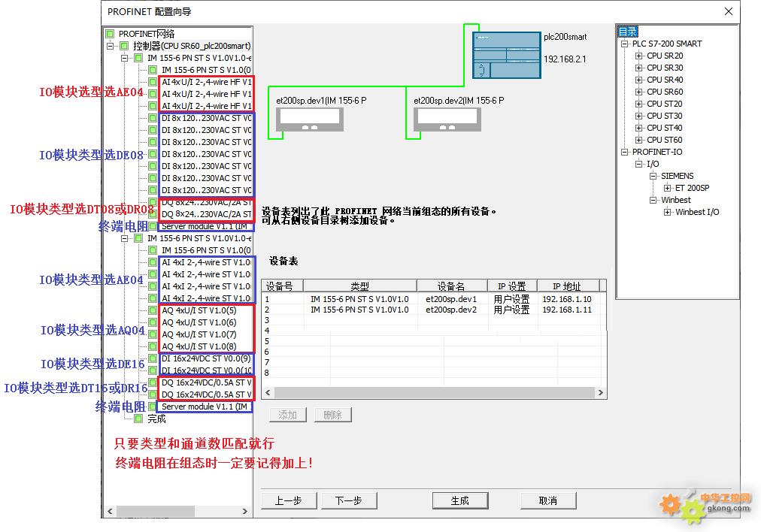This screenshot has height=532, width=761.
Task: Select the et200sp.dev1 device name cell
Action: [451, 299]
